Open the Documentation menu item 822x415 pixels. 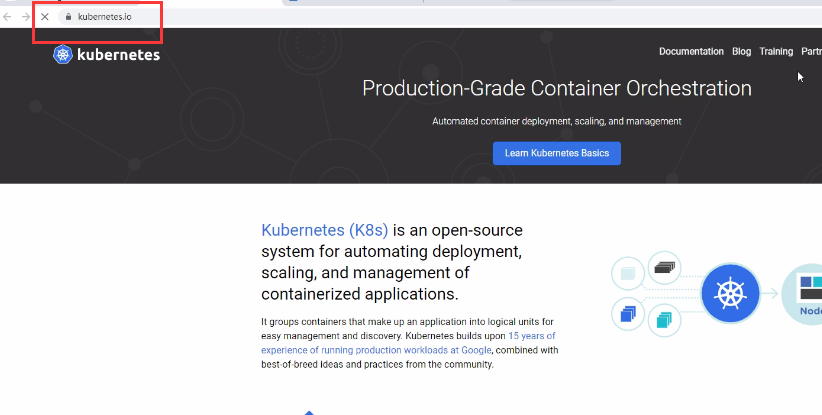tap(691, 52)
